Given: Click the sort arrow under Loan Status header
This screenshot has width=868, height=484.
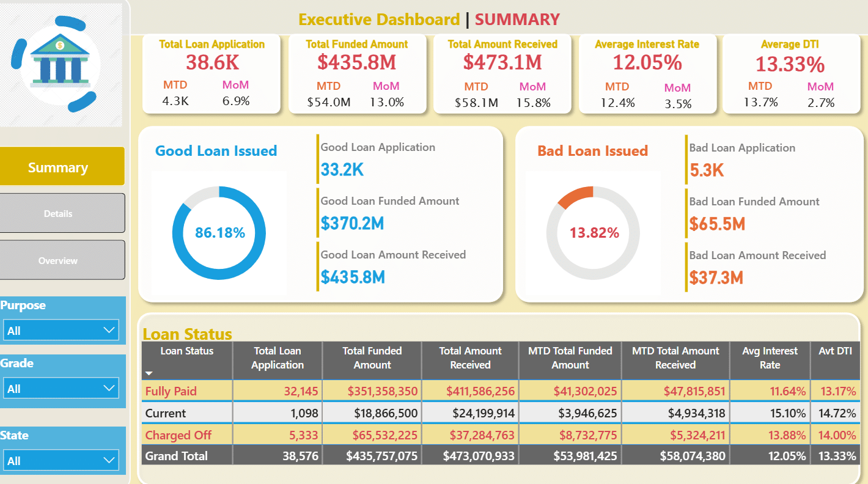Looking at the screenshot, I should 149,373.
